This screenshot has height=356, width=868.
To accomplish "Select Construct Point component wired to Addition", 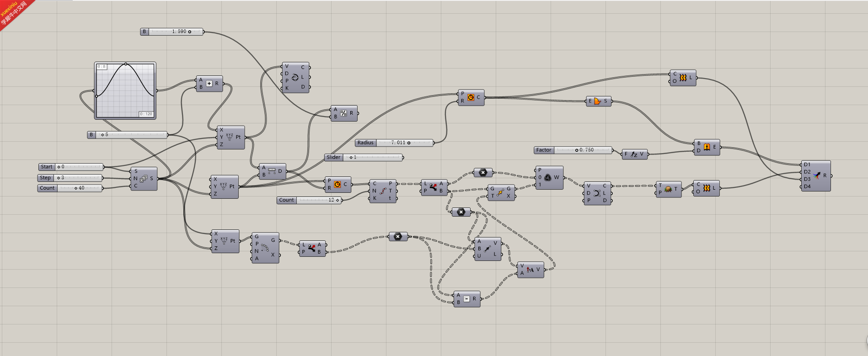I will 230,137.
